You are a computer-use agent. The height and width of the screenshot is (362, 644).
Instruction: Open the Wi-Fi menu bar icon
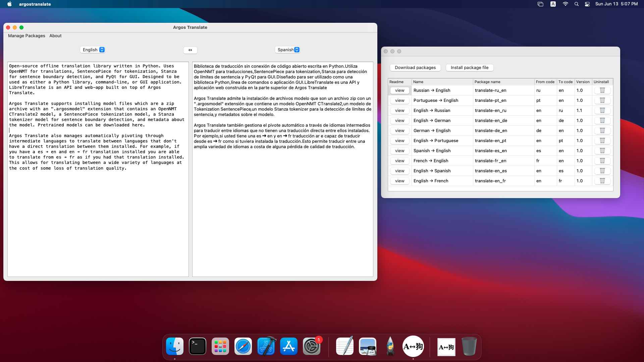[566, 4]
